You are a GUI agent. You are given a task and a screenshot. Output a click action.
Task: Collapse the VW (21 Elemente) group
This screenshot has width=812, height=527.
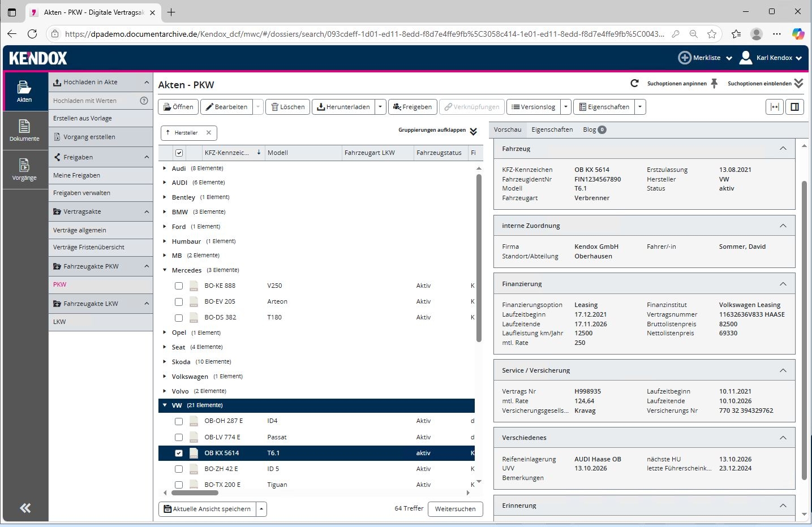(x=165, y=405)
